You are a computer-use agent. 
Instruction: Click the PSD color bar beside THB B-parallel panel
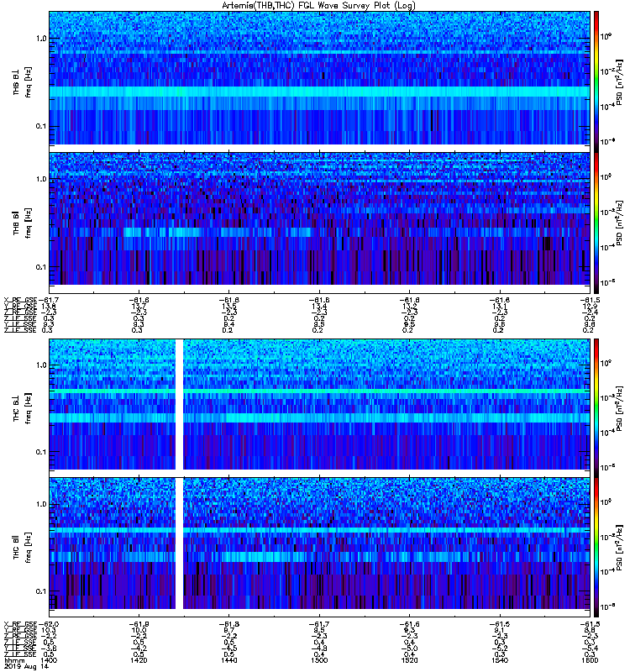coord(596,223)
